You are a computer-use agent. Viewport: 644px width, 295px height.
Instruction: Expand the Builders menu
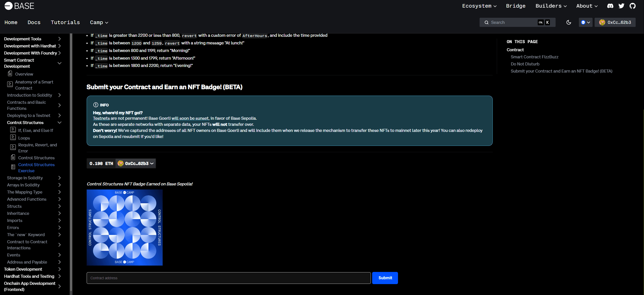pyautogui.click(x=551, y=6)
